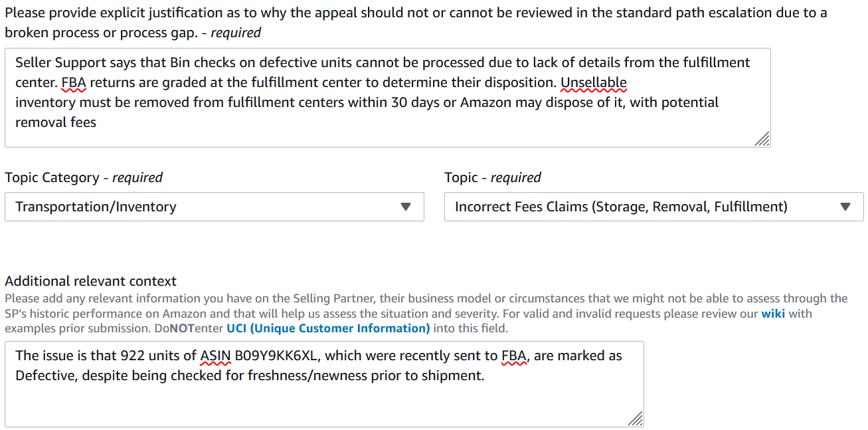Viewport: 868px width, 430px height.
Task: Click the word Defective in context field
Action: 43,376
